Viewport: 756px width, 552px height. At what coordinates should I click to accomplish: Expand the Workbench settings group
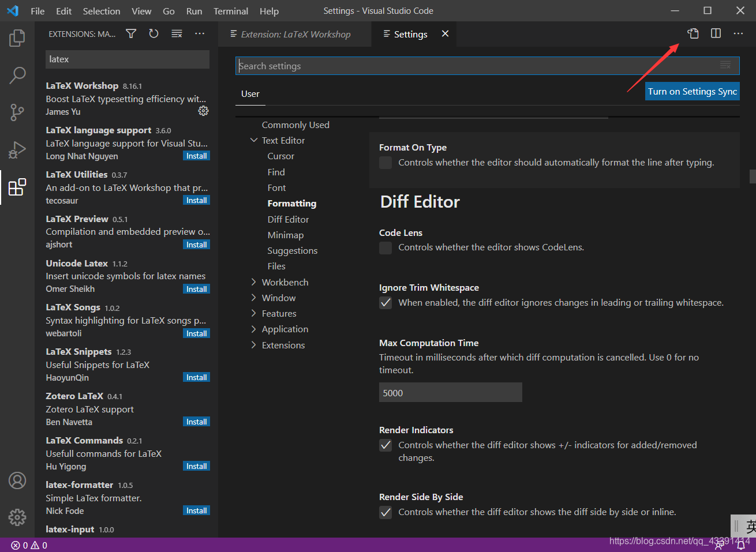pyautogui.click(x=254, y=282)
